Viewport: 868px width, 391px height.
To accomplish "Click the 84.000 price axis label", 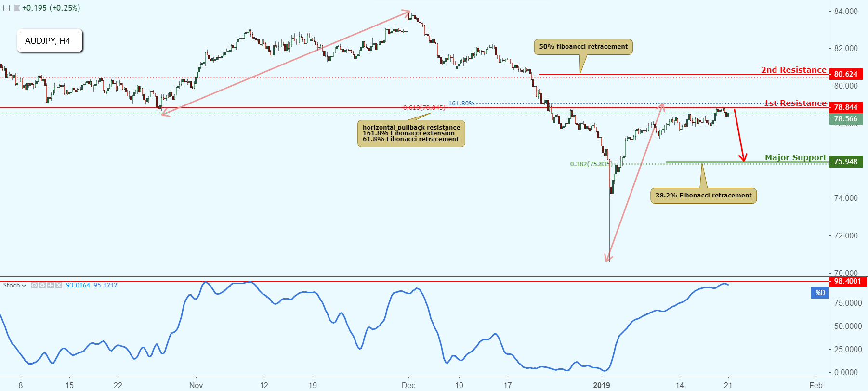I will tap(846, 11).
